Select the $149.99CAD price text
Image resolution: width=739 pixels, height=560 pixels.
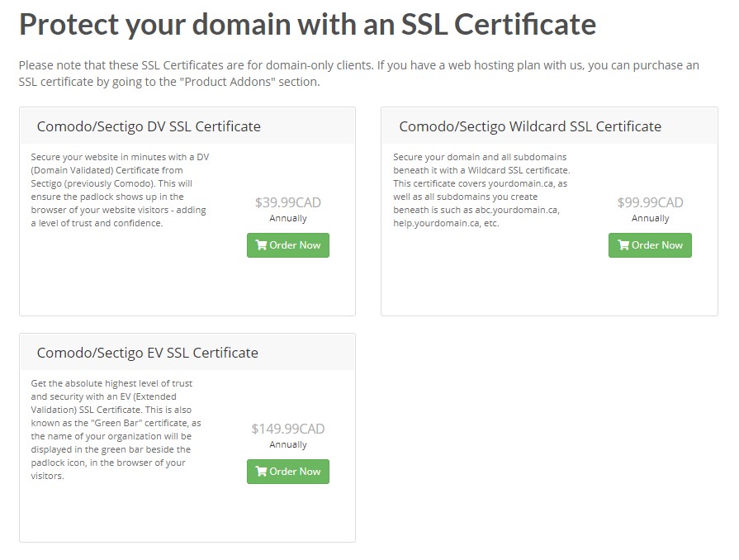[x=288, y=429]
